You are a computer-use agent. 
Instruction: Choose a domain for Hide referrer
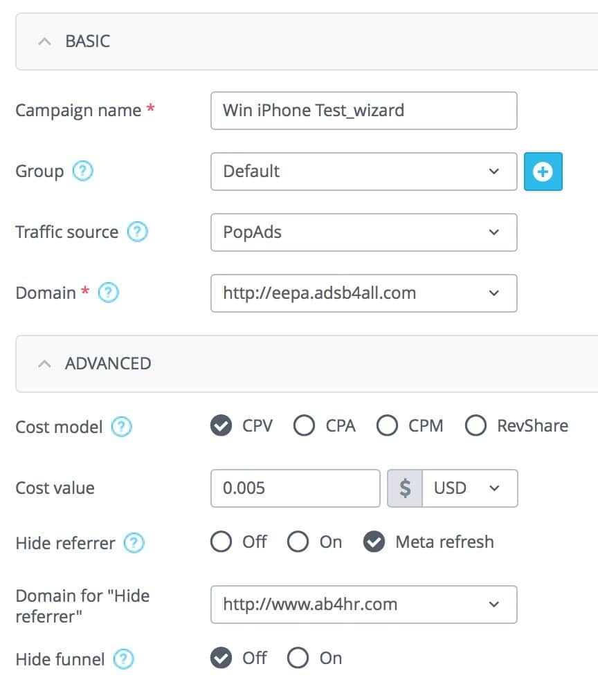point(363,604)
